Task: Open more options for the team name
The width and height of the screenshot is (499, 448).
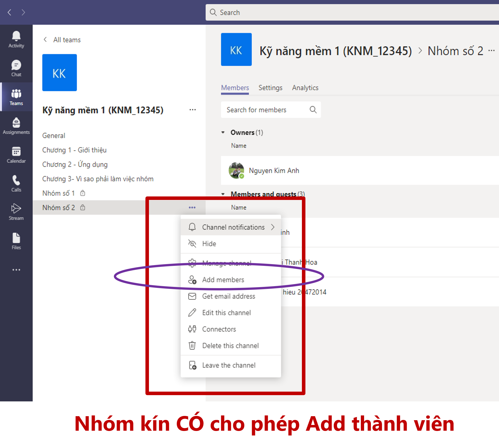Action: coord(192,110)
